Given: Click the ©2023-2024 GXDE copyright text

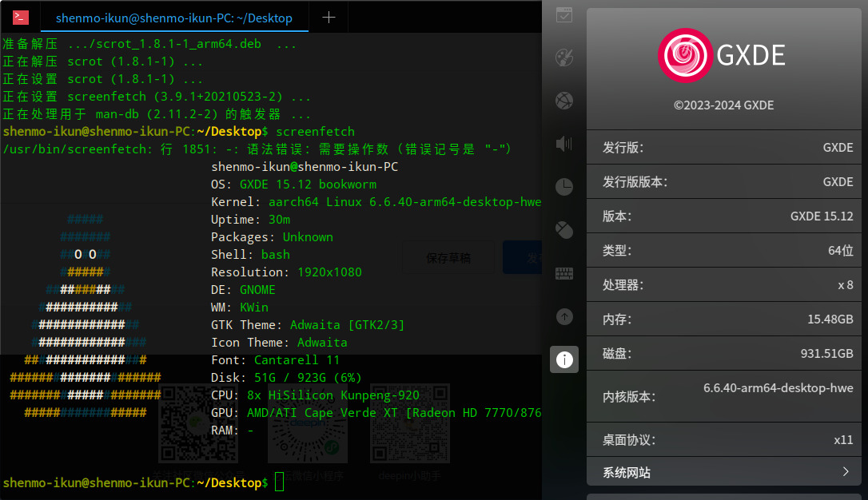Looking at the screenshot, I should point(723,105).
